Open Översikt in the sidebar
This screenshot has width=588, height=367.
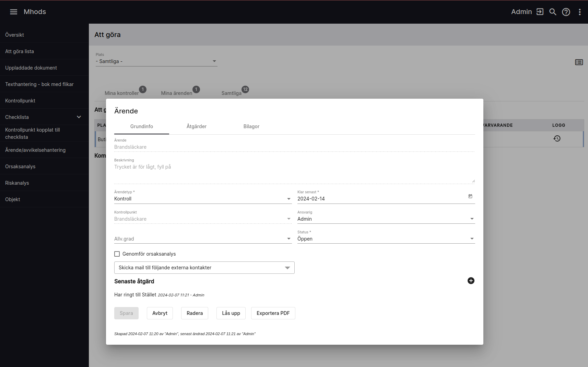point(44,35)
